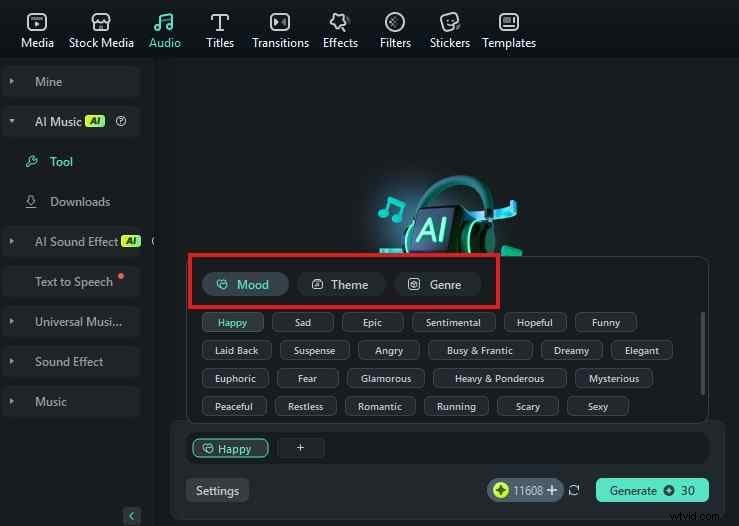Toggle the Epic mood tag
Image resolution: width=739 pixels, height=526 pixels.
click(372, 323)
